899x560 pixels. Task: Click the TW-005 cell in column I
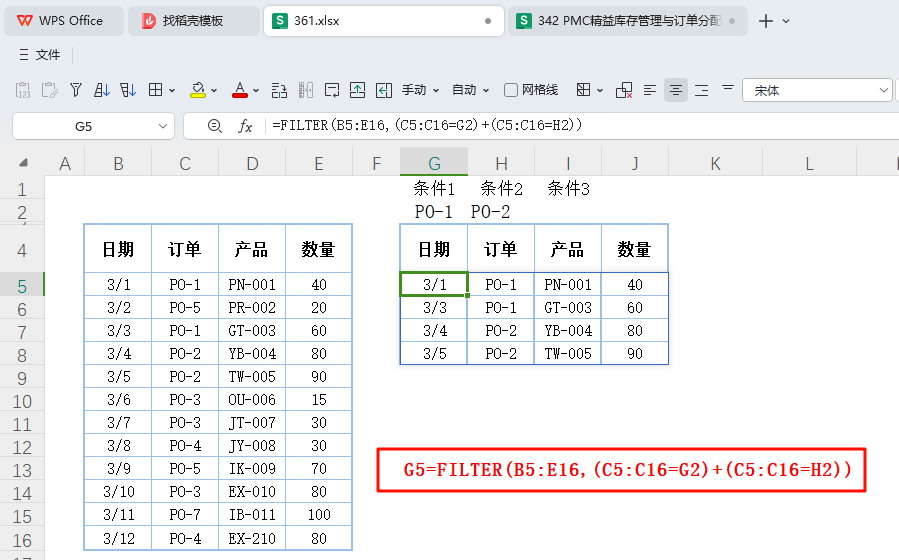click(x=568, y=354)
